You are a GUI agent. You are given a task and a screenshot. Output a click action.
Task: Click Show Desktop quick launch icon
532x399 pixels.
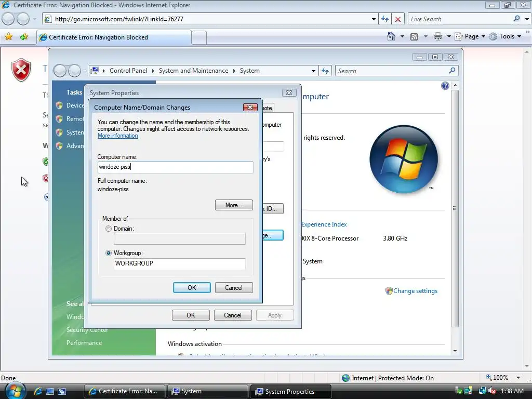[x=50, y=391]
